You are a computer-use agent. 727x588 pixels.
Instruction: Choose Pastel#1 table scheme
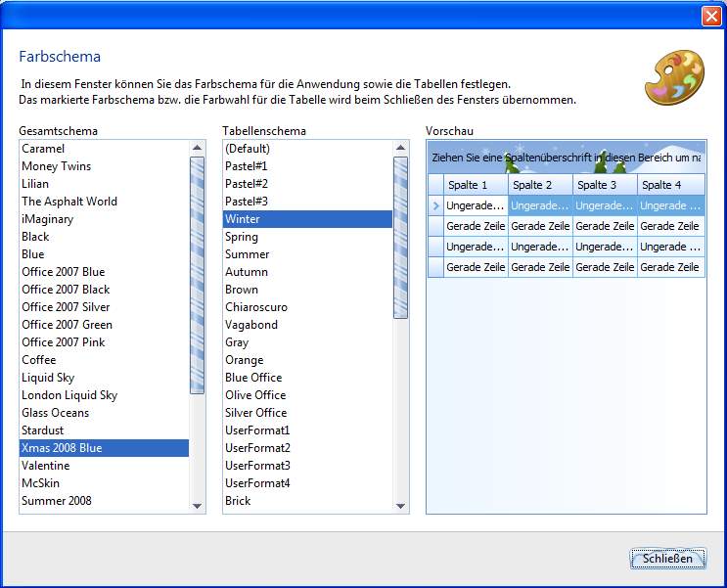click(308, 166)
